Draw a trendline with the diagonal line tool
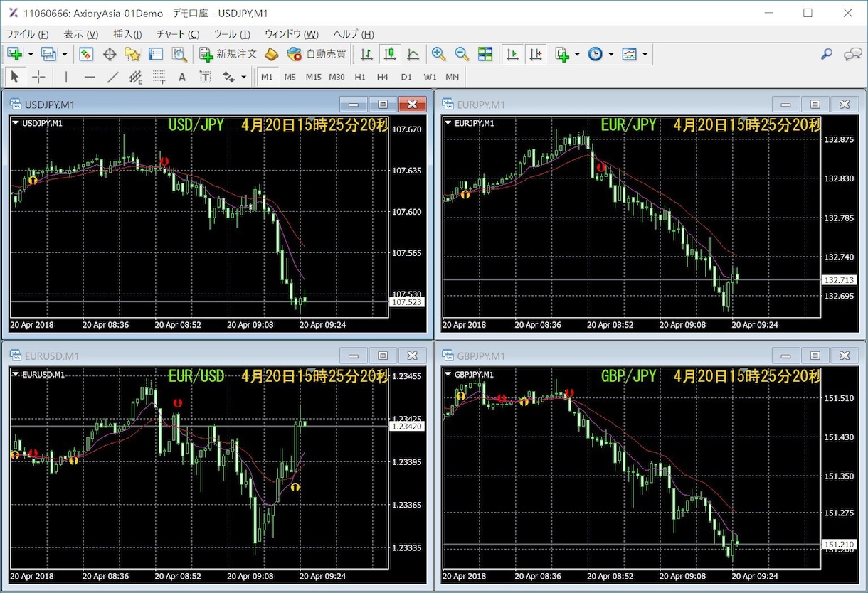This screenshot has height=593, width=868. [x=112, y=77]
